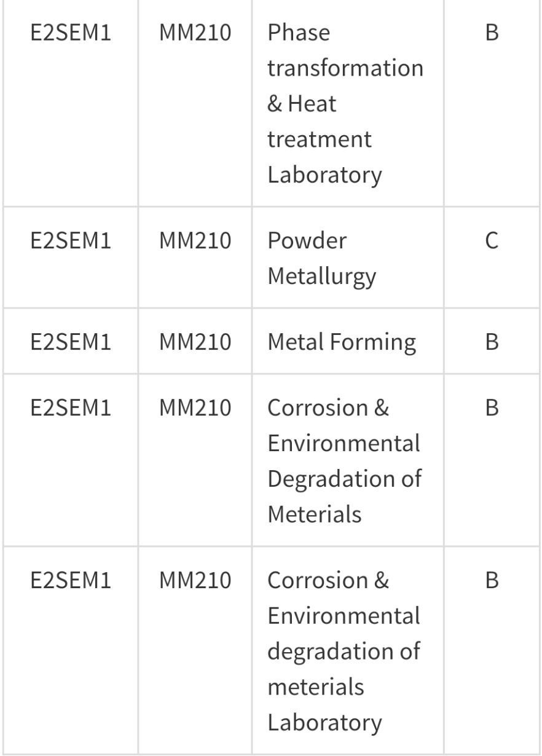Image resolution: width=542 pixels, height=756 pixels.
Task: Select E2SEM1 in Metal Forming row
Action: pos(71,341)
